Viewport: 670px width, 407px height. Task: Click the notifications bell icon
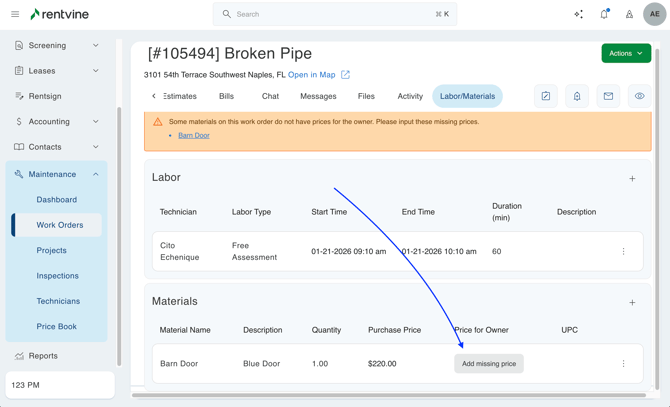[x=604, y=14]
